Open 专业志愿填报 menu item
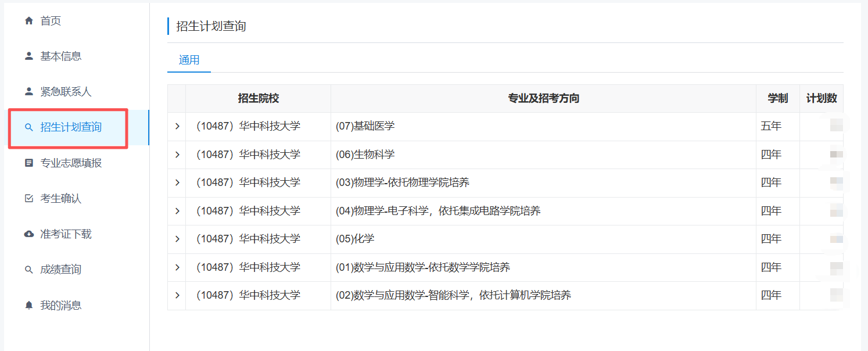 tap(71, 163)
